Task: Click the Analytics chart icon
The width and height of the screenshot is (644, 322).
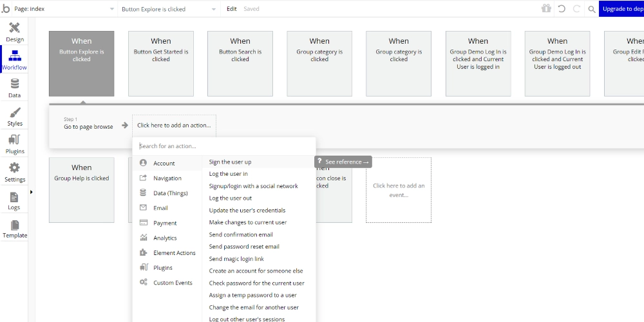Action: click(x=143, y=238)
